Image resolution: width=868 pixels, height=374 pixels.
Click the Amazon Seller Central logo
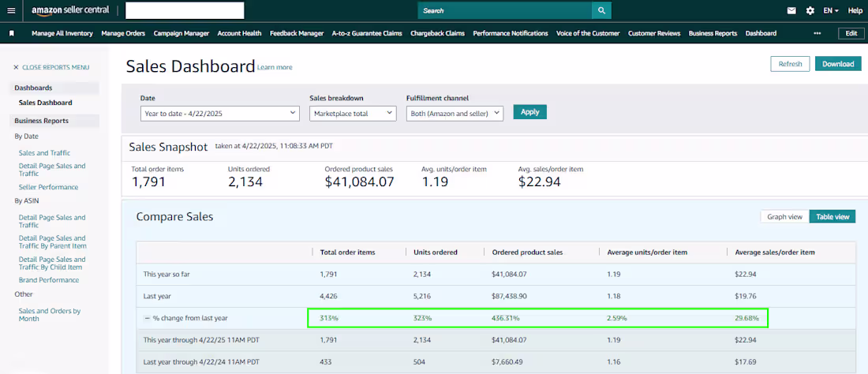pos(70,10)
